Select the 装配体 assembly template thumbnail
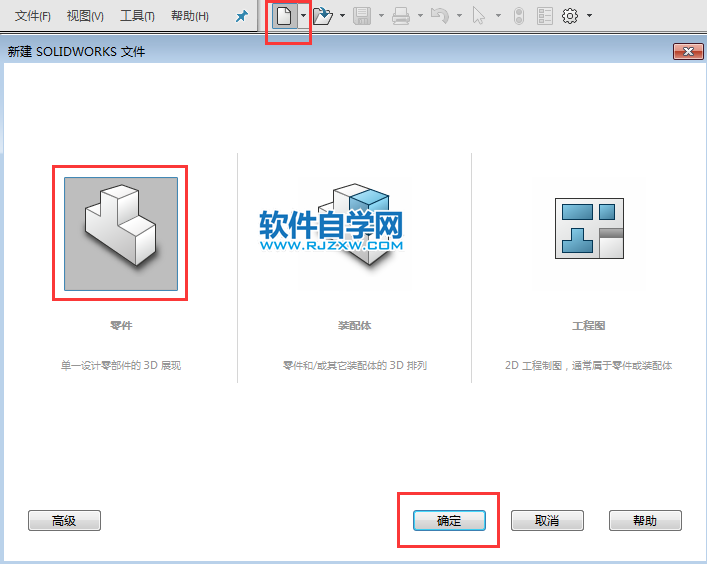Image resolution: width=707 pixels, height=564 pixels. [x=354, y=234]
